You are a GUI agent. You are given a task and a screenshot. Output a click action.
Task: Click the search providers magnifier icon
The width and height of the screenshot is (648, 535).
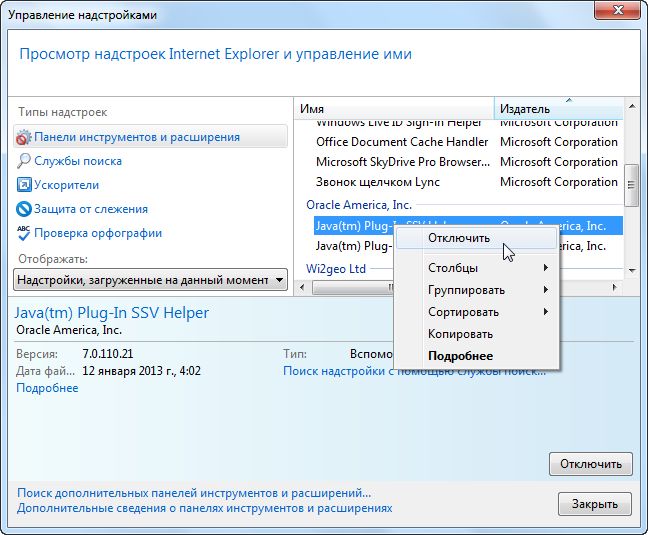24,161
